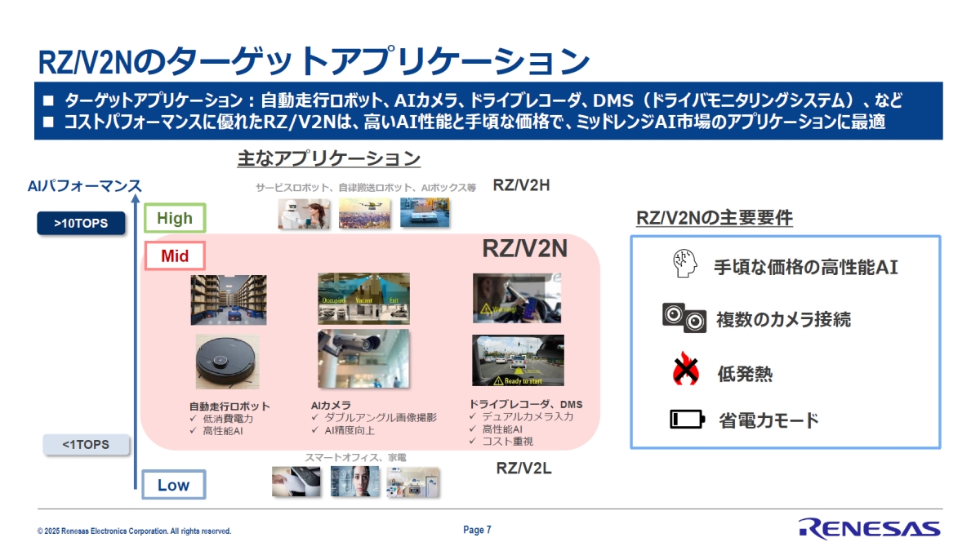Click the service robot image near RZ/V2H

(305, 212)
